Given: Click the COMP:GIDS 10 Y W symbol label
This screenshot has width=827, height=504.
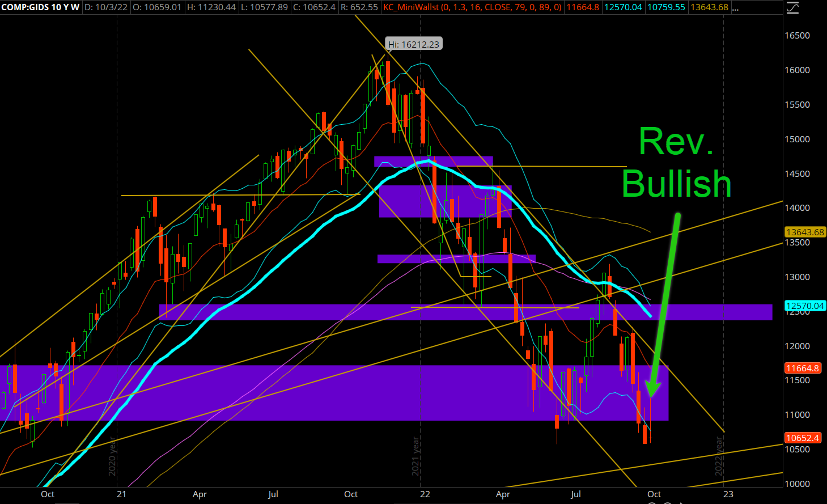Looking at the screenshot, I should coord(40,7).
